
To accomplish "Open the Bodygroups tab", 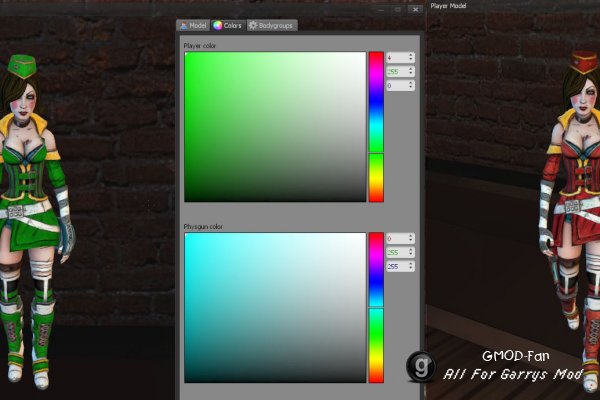I will tap(272, 26).
